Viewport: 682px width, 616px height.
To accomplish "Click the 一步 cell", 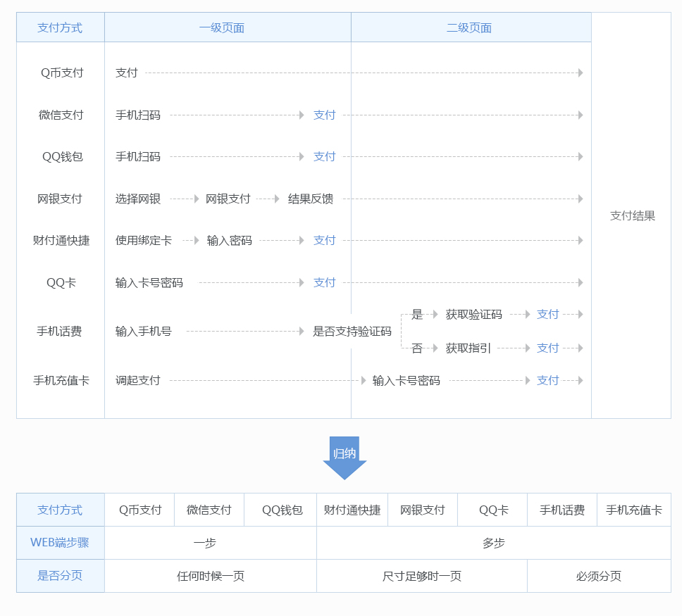I will 211,543.
